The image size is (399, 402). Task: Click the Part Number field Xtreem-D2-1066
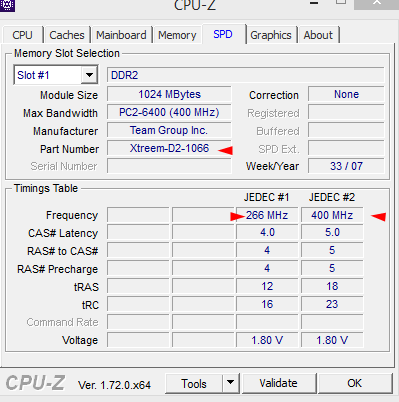pyautogui.click(x=169, y=148)
